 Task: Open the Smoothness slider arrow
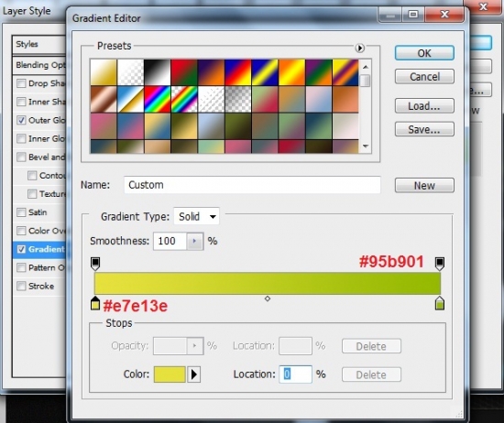[194, 241]
